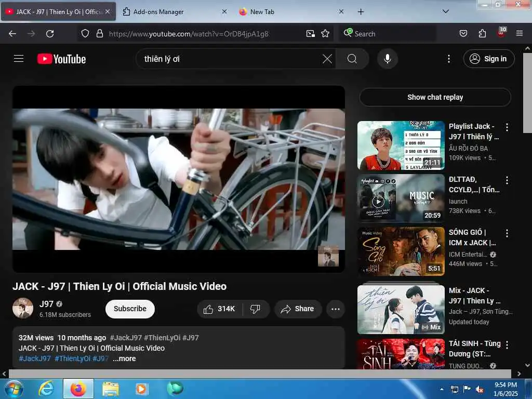Image resolution: width=532 pixels, height=399 pixels.
Task: Open Windows Explorer folder in taskbar
Action: (110, 389)
